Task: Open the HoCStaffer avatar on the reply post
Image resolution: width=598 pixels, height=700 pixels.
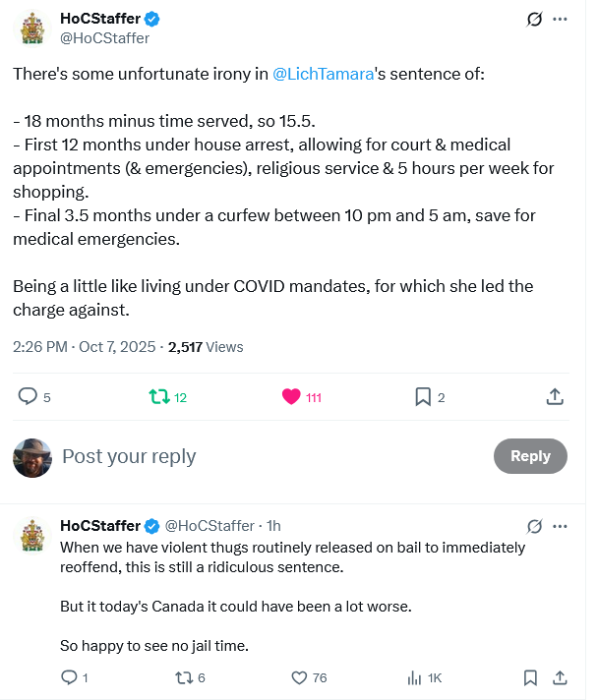Action: (x=31, y=536)
